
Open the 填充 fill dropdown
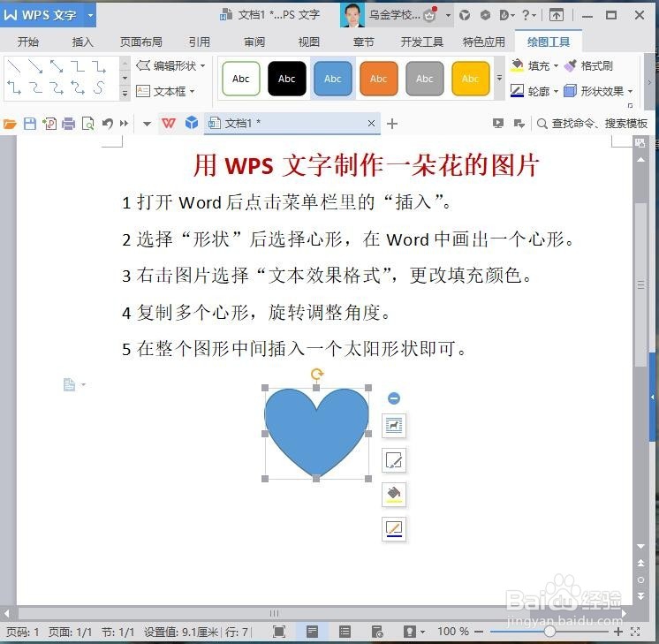pos(556,66)
